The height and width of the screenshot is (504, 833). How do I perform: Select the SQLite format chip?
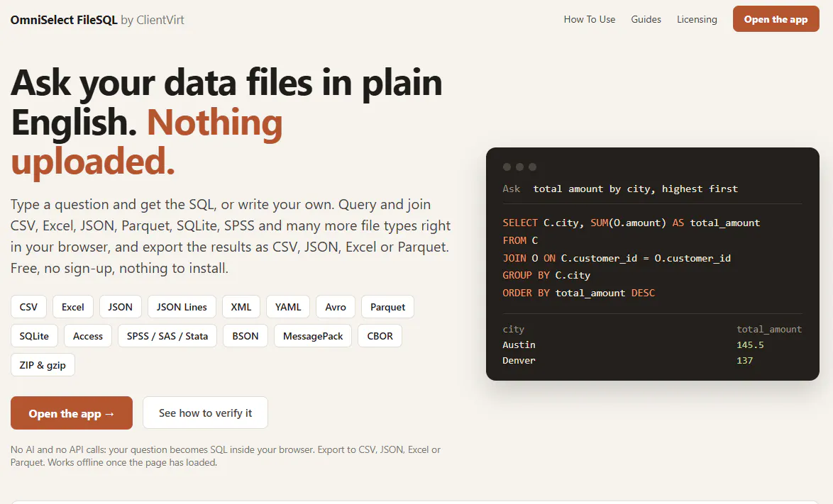[x=34, y=336]
